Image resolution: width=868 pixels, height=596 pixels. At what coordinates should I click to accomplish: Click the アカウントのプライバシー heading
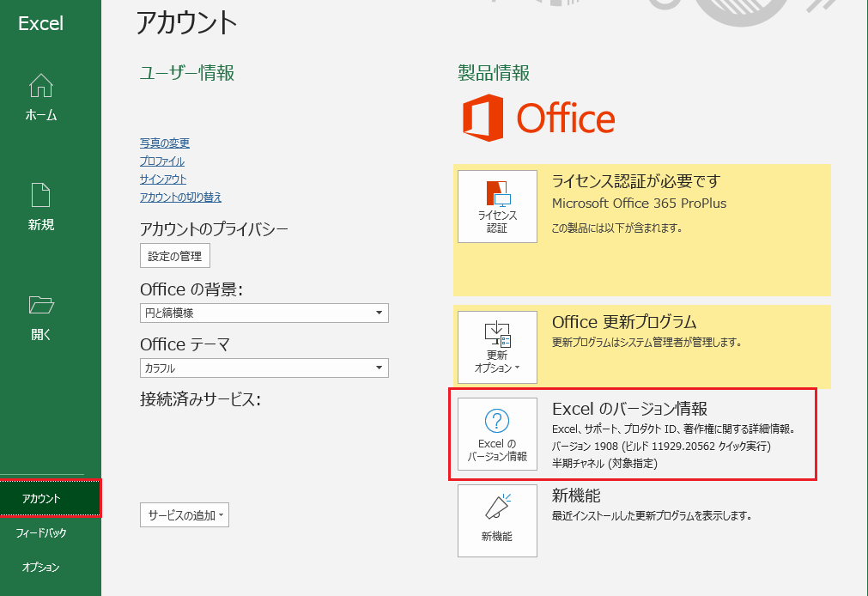[215, 228]
